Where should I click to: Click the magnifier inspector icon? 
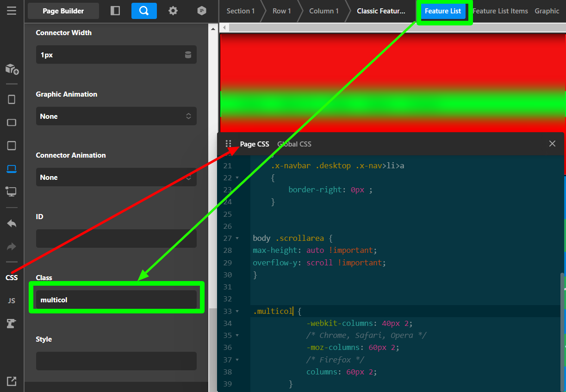[144, 11]
